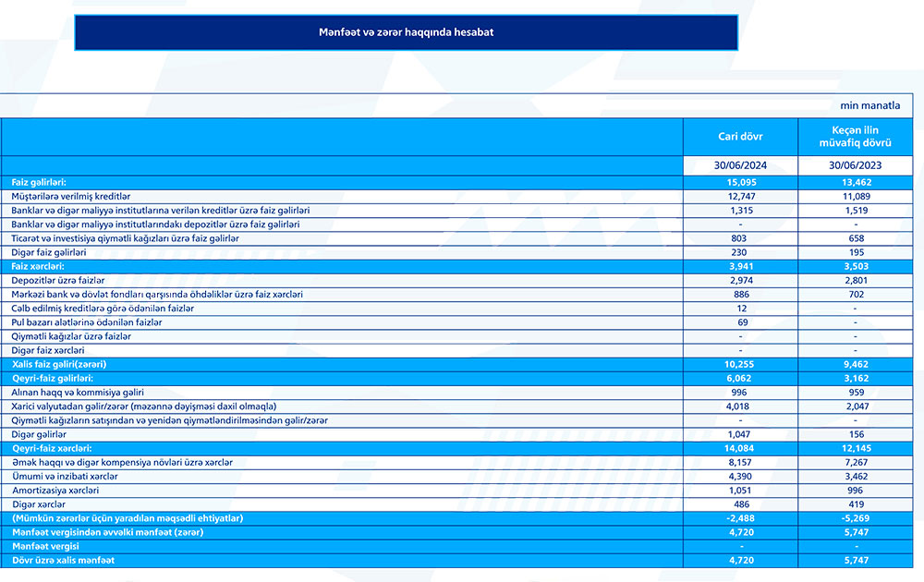This screenshot has height=582, width=924.
Task: Click the 'min manatla' unit label
Action: pyautogui.click(x=869, y=106)
